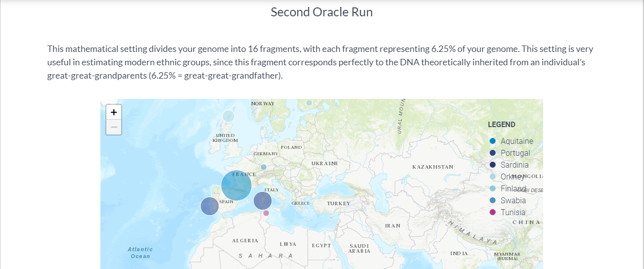Click the Atlantic Ocean area on map
Image resolution: width=644 pixels, height=269 pixels.
pos(140,253)
